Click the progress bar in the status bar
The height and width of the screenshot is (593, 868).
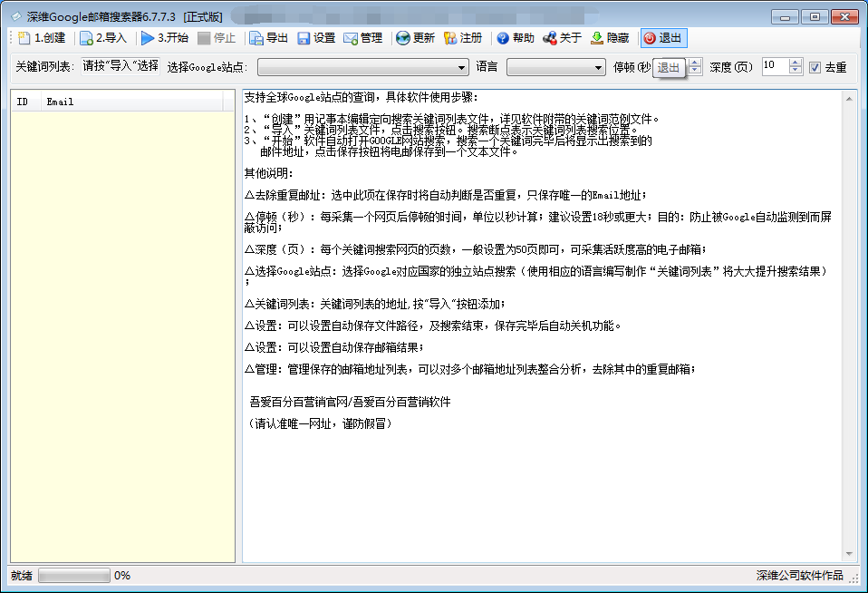coord(74,576)
